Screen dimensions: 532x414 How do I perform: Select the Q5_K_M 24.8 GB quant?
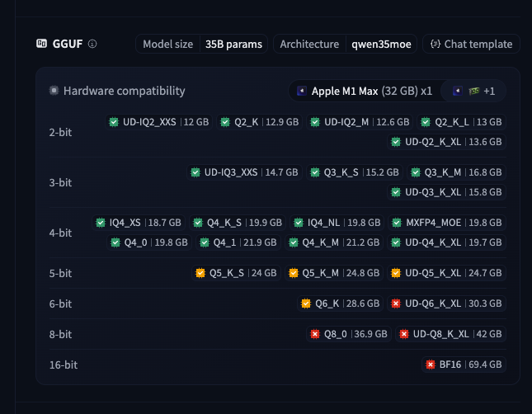pyautogui.click(x=334, y=273)
